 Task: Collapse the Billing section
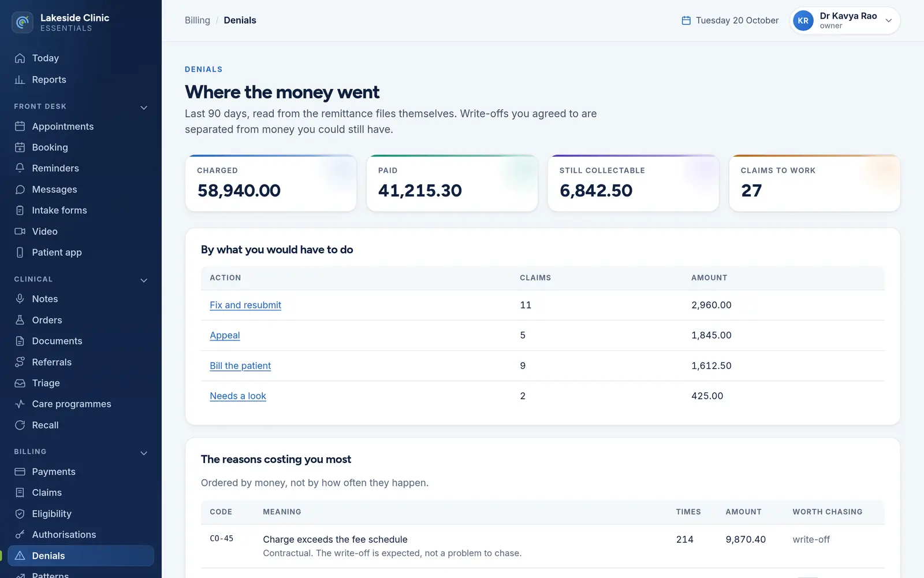[144, 453]
